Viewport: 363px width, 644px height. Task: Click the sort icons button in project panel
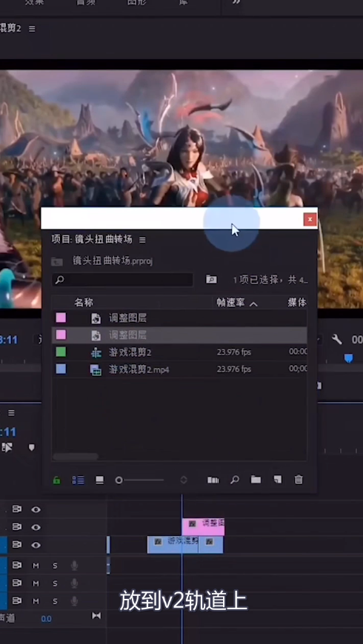point(184,480)
